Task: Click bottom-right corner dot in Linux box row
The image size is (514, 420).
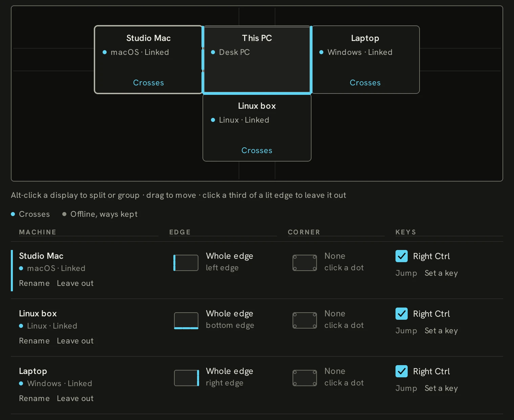Action: click(315, 326)
